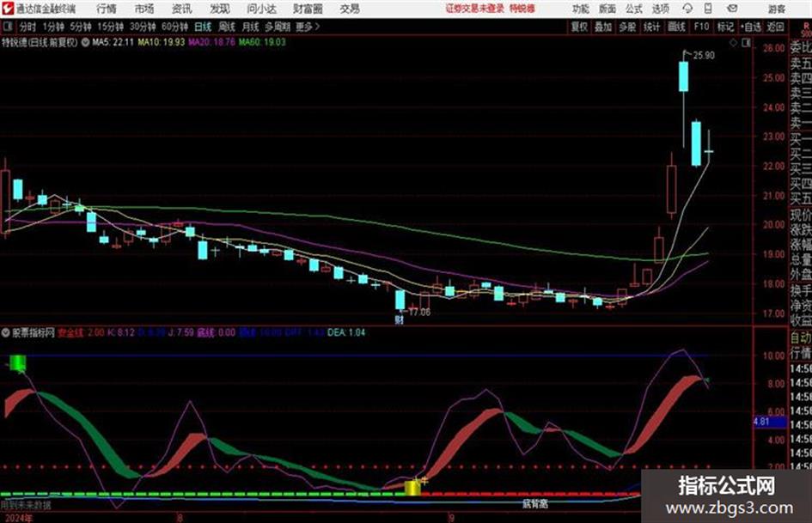Click the MA10: 19.93 indicator value
812x523 pixels.
pos(161,42)
